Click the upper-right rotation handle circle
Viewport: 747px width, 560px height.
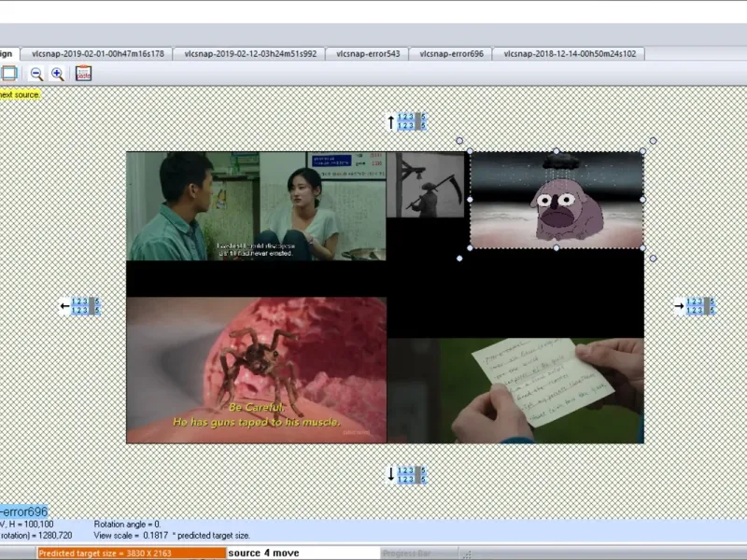pos(653,141)
